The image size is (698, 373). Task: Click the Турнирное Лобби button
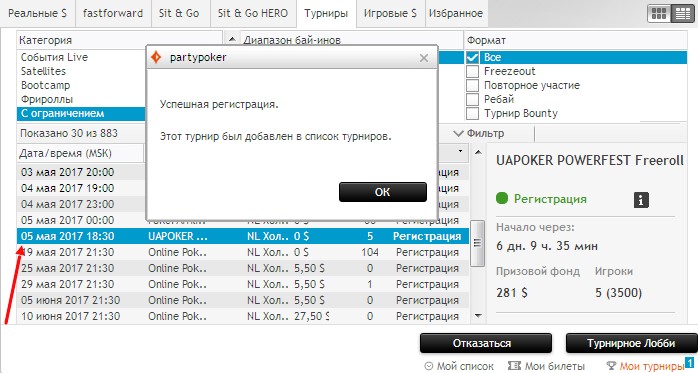point(631,343)
